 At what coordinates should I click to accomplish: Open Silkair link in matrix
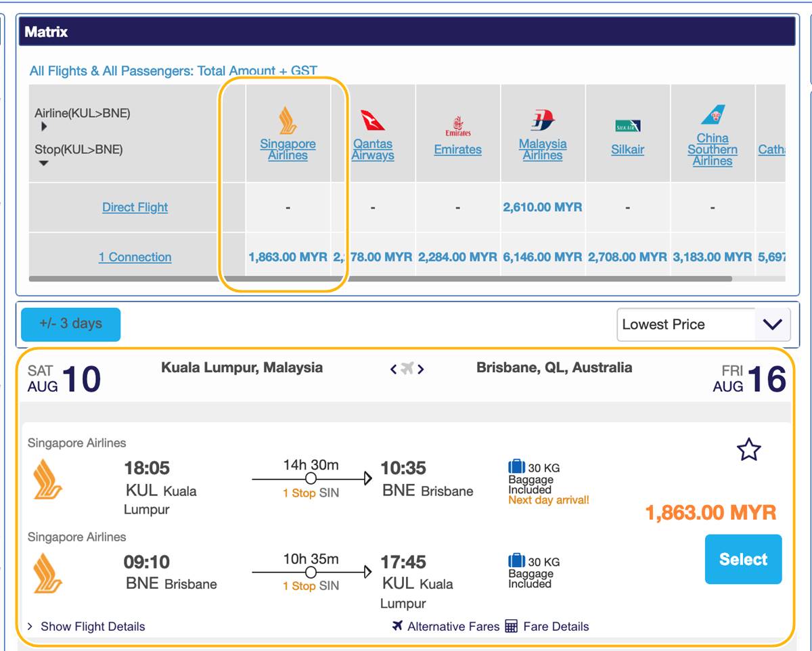tap(628, 150)
